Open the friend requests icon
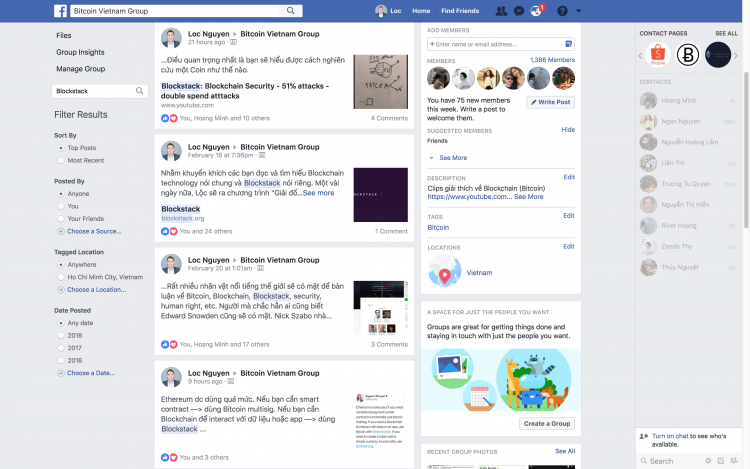750x469 pixels. pyautogui.click(x=501, y=11)
